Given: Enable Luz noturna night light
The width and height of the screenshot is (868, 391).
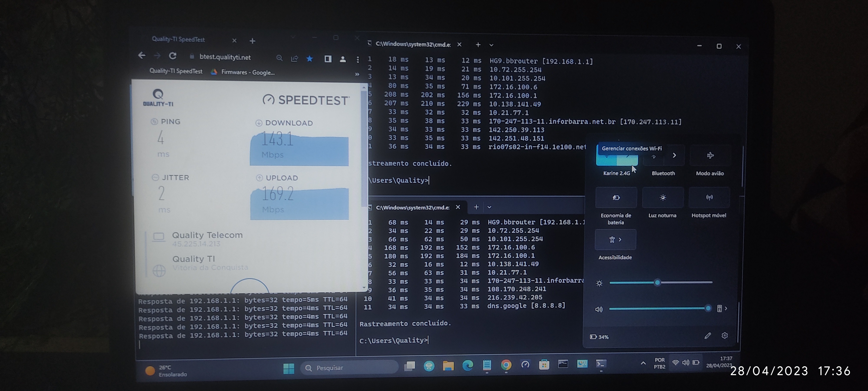Looking at the screenshot, I should [x=663, y=198].
